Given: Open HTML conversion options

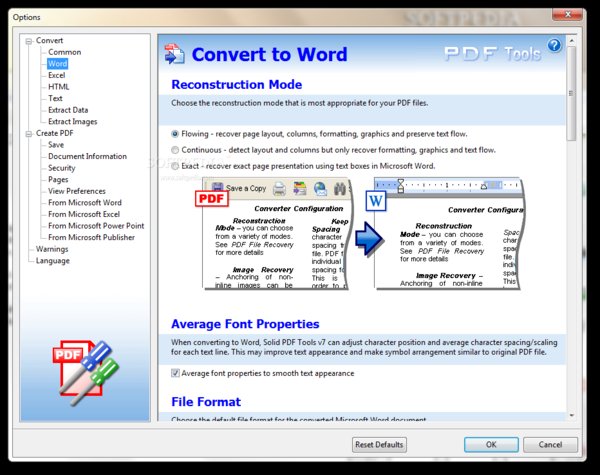Looking at the screenshot, I should pyautogui.click(x=59, y=87).
